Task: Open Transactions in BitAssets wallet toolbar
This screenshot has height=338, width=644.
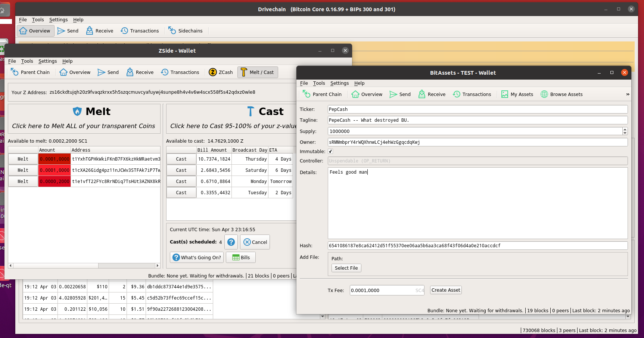Action: pos(472,94)
